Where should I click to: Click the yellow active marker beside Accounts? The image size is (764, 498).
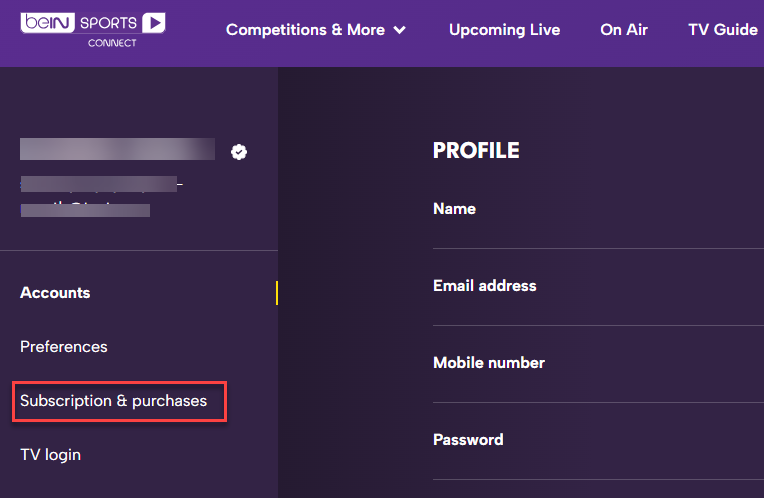[277, 293]
